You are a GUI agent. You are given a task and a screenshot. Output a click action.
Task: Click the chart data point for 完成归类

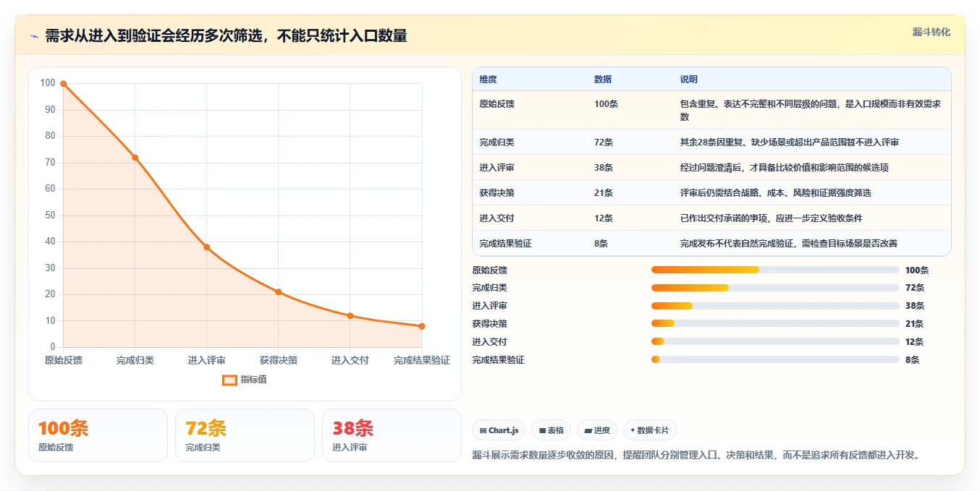(x=135, y=158)
